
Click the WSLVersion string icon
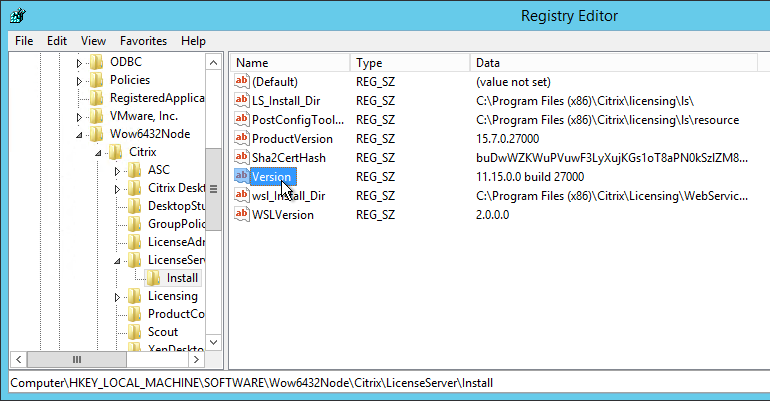tap(242, 214)
